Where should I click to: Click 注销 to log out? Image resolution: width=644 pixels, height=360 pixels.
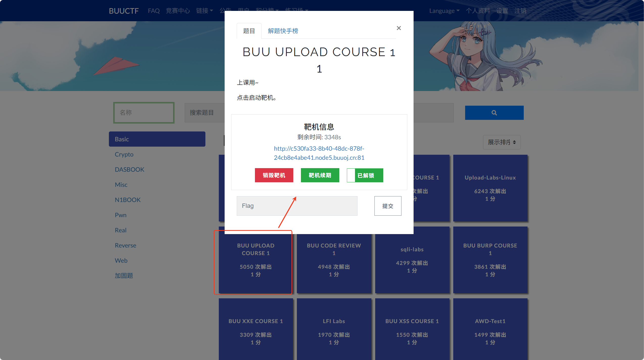pyautogui.click(x=520, y=11)
